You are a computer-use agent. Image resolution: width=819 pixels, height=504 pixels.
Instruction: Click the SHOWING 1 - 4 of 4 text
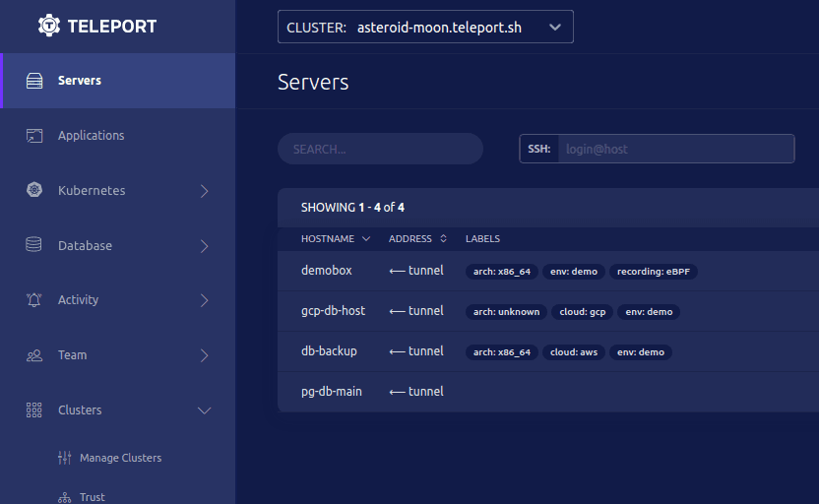352,208
